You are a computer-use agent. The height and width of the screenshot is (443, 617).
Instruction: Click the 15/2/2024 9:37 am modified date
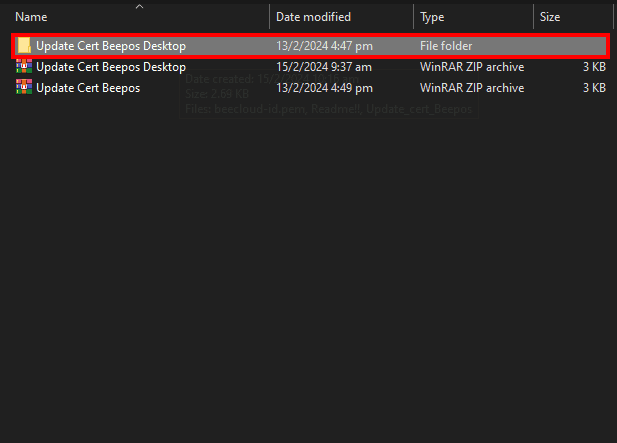[324, 67]
